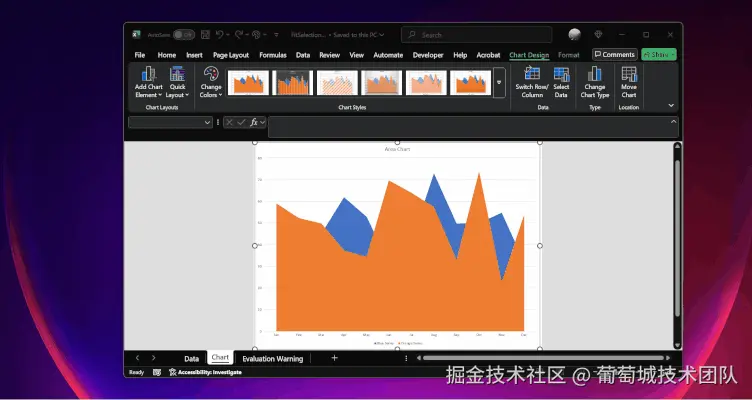This screenshot has height=400, width=752.
Task: Click Accessibility: Investigate in status bar
Action: (205, 372)
